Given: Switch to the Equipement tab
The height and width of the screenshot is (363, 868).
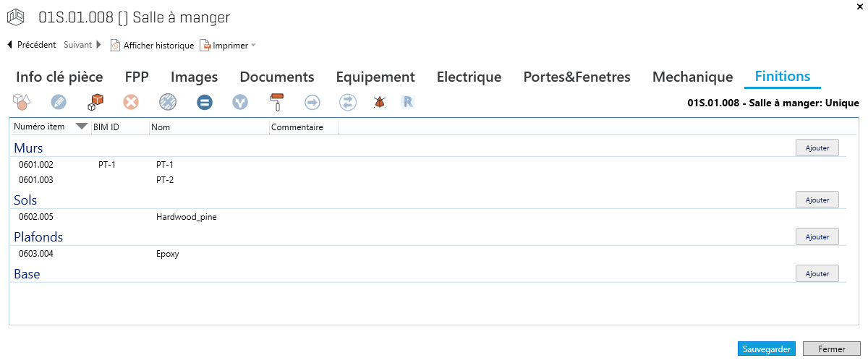Looking at the screenshot, I should click(375, 77).
